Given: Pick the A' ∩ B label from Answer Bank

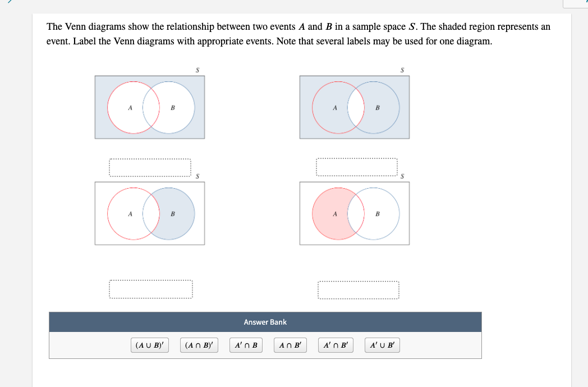Looking at the screenshot, I should point(246,345).
